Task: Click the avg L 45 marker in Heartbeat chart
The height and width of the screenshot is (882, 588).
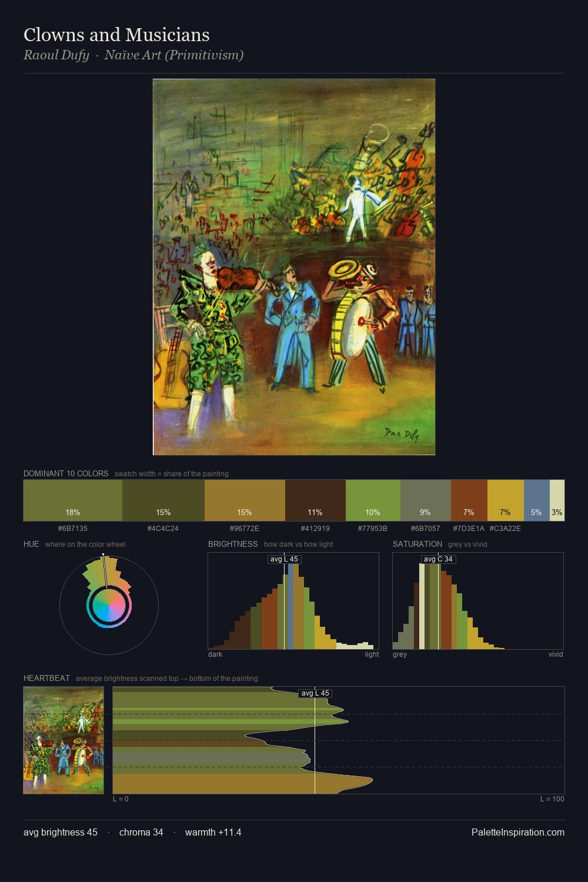Action: point(315,693)
